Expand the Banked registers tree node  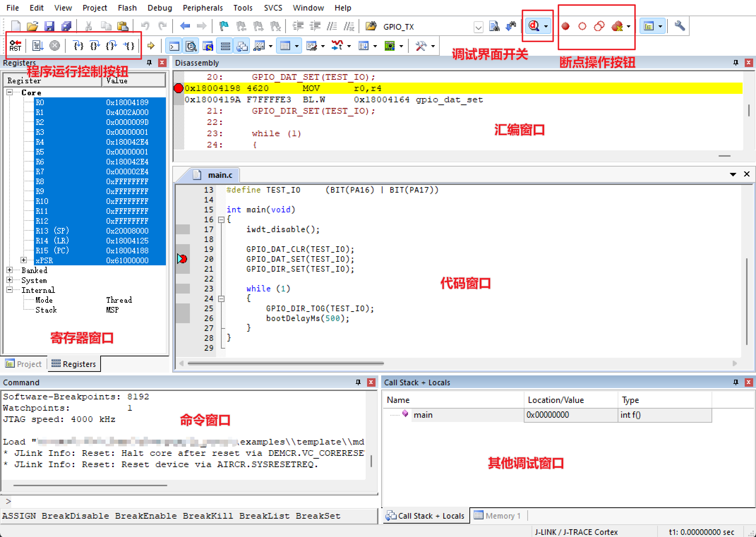[10, 270]
